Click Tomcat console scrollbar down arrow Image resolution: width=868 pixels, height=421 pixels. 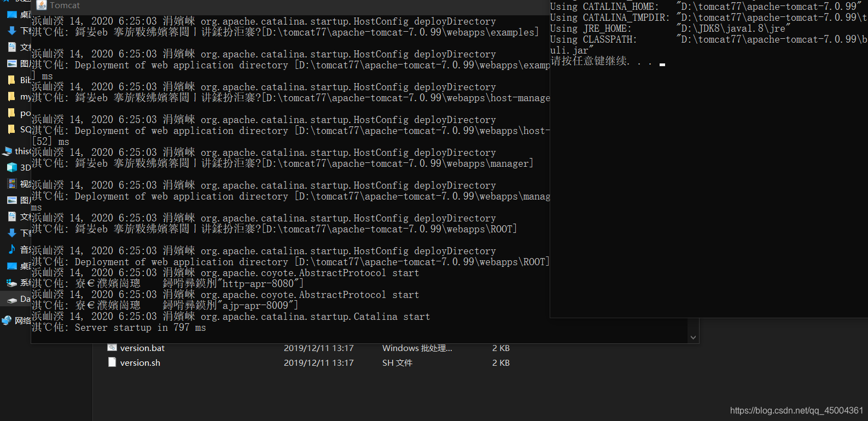click(693, 338)
